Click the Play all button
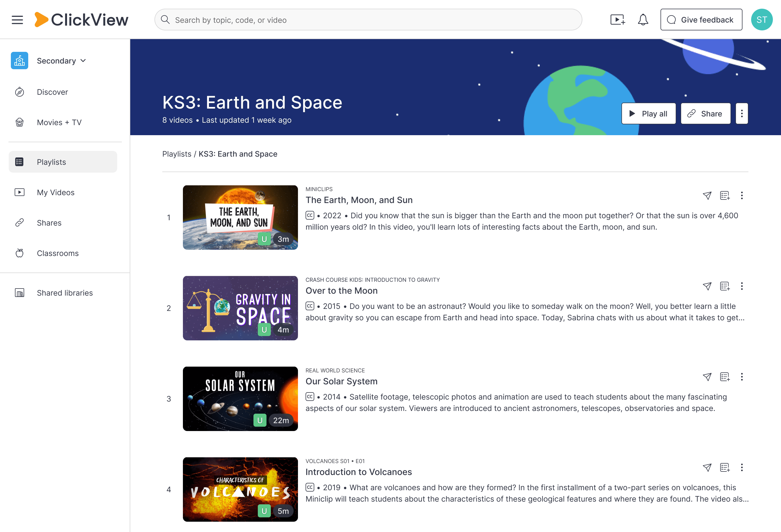The width and height of the screenshot is (781, 532). [x=649, y=113]
